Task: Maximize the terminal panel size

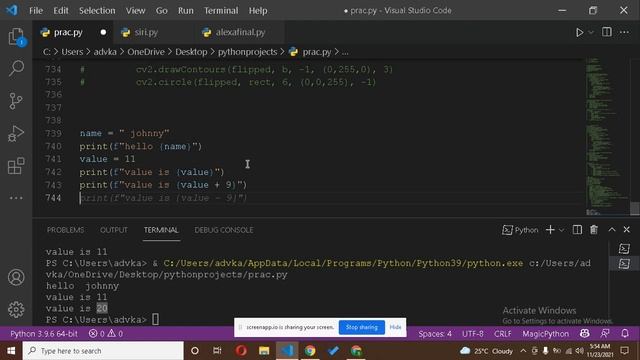Action: (611, 230)
